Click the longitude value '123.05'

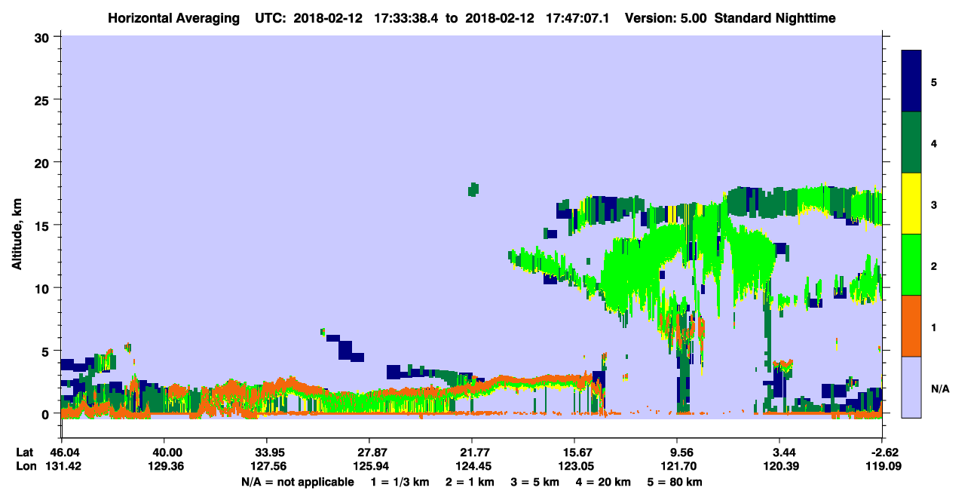tap(574, 465)
